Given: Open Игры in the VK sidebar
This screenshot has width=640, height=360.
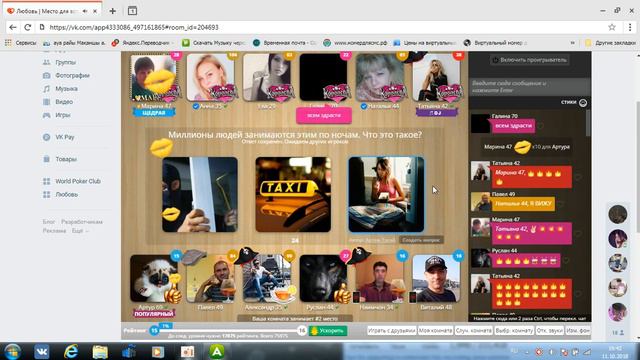Looking at the screenshot, I should tap(62, 115).
